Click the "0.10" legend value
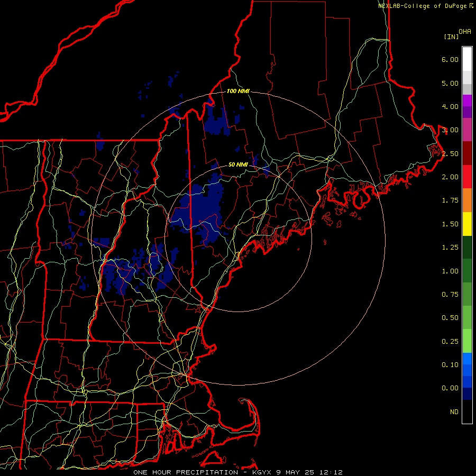The width and height of the screenshot is (476, 476). click(450, 365)
